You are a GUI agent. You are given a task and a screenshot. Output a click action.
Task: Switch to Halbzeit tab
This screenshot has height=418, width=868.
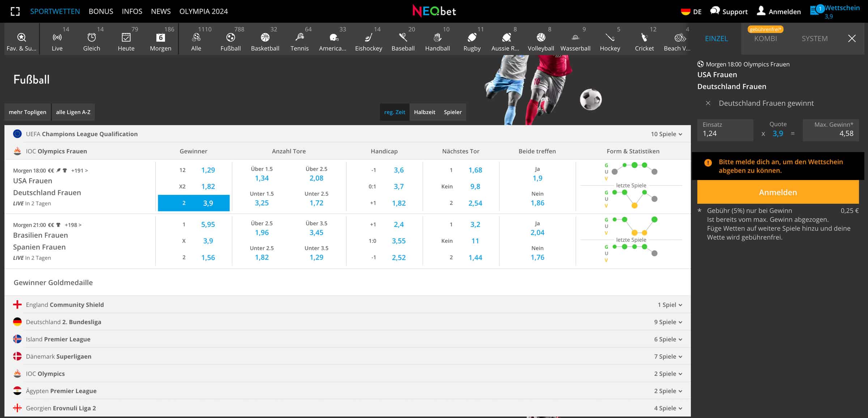tap(425, 112)
